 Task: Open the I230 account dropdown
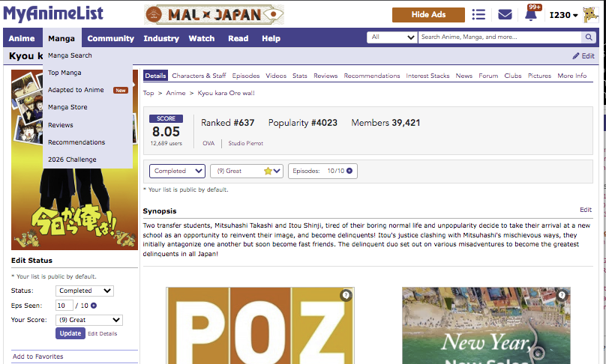click(563, 15)
